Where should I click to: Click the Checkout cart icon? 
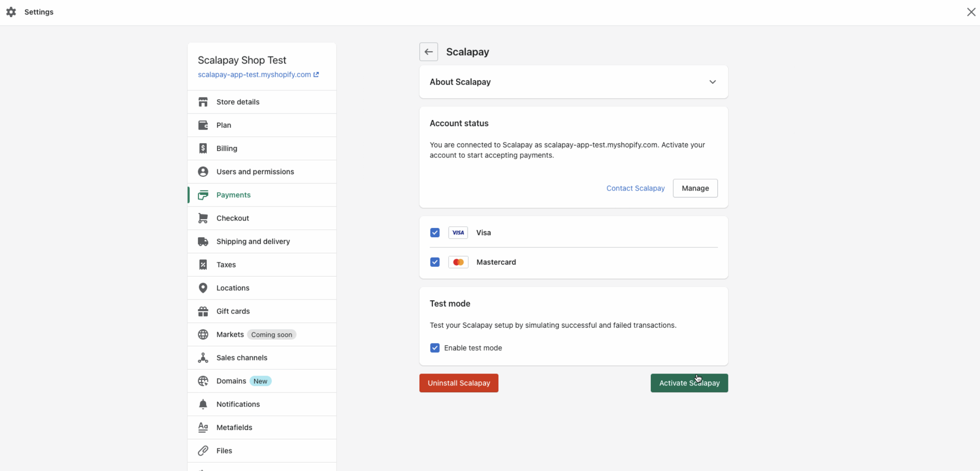point(203,218)
